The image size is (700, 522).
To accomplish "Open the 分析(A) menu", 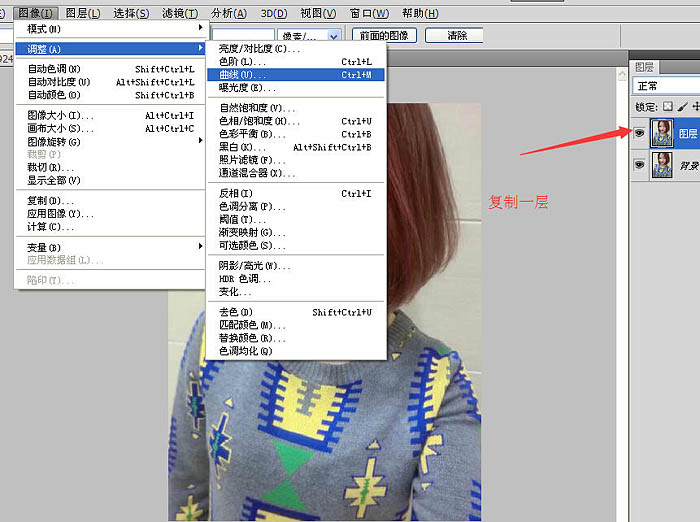I will pos(229,13).
